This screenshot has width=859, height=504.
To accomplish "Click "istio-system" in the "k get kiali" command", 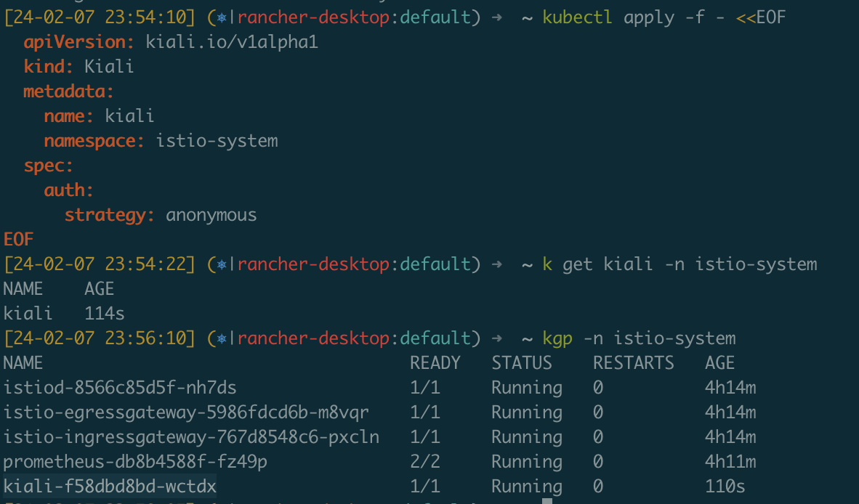I will pyautogui.click(x=756, y=265).
